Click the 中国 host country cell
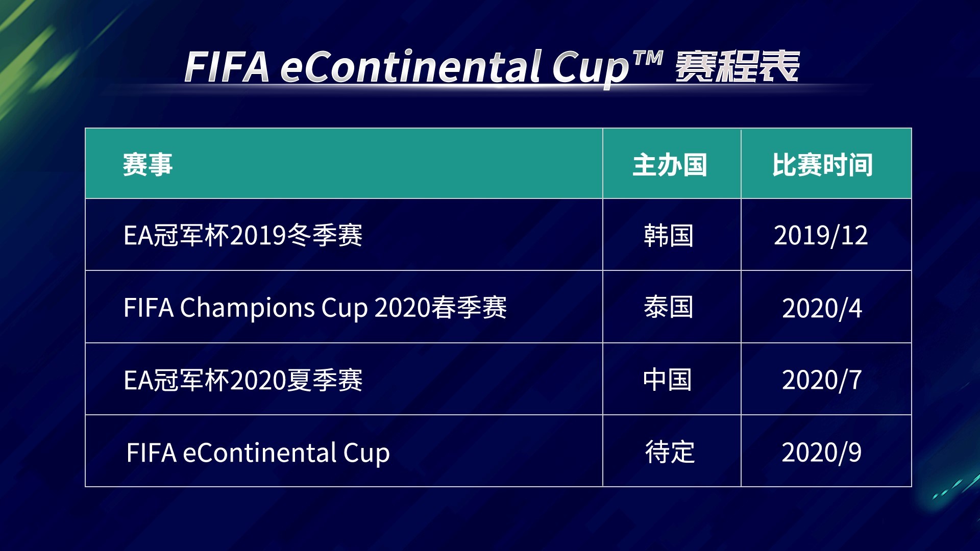Image resolution: width=980 pixels, height=551 pixels. point(668,380)
